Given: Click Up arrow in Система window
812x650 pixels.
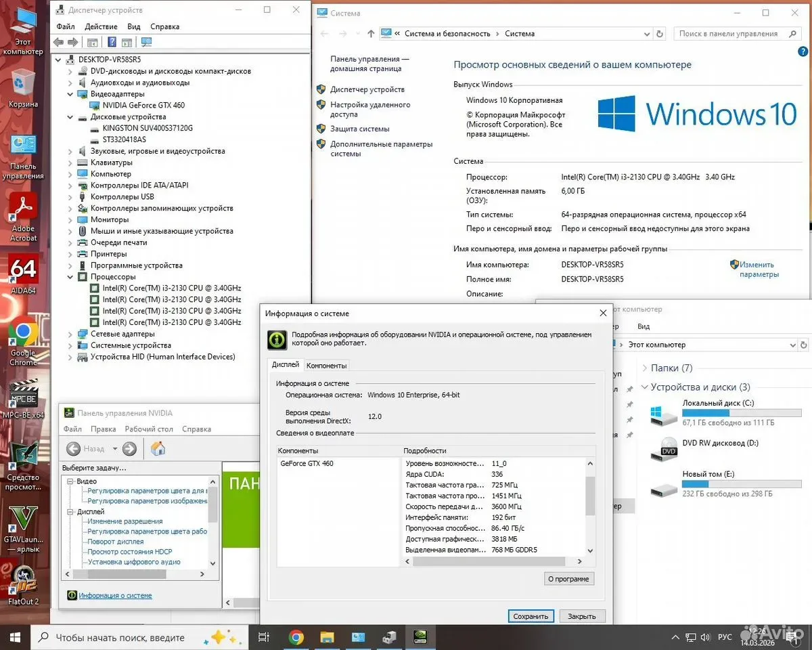Looking at the screenshot, I should click(371, 33).
